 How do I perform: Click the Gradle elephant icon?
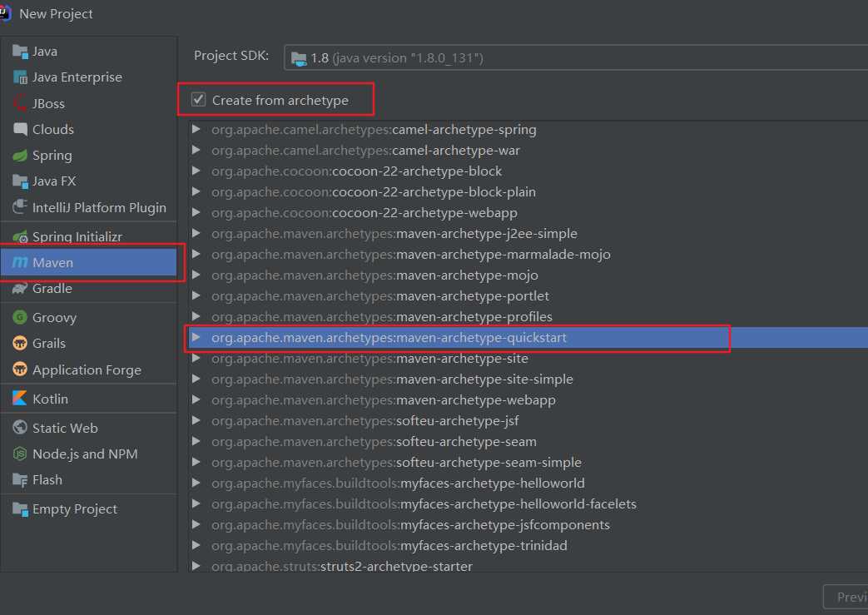20,289
